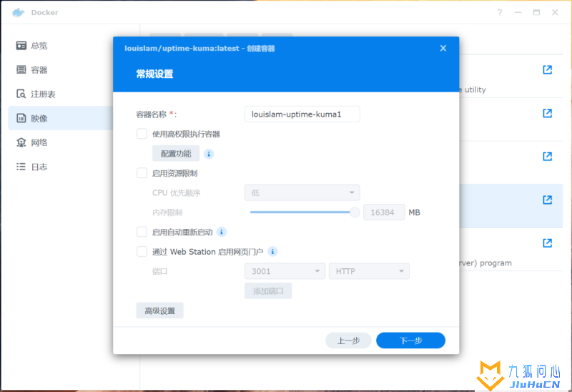The width and height of the screenshot is (572, 392).
Task: Open external link in program row
Action: [547, 243]
